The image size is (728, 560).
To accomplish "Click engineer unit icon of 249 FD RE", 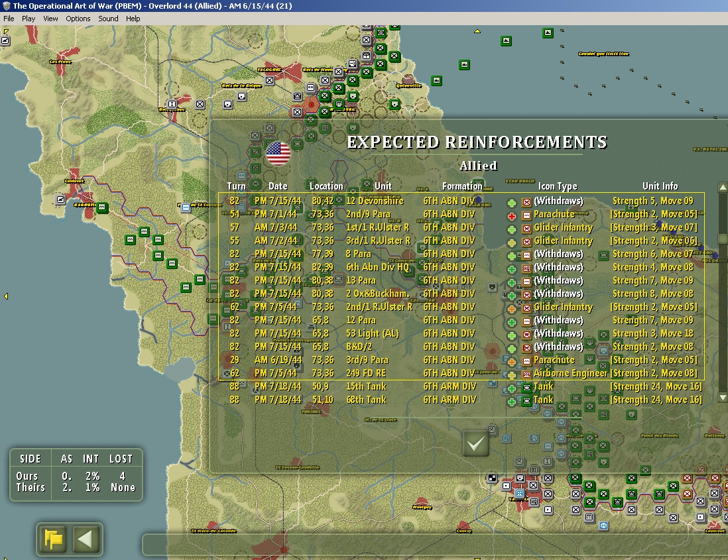I will 526,374.
